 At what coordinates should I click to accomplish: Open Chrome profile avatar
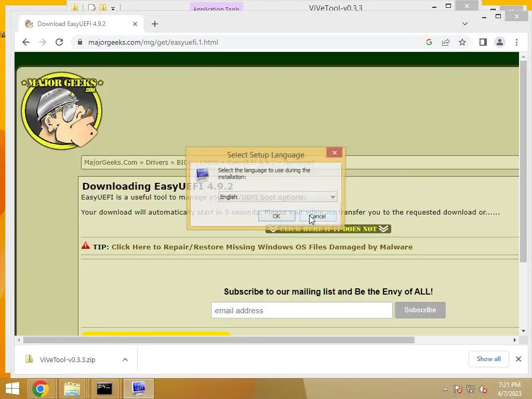click(x=499, y=42)
